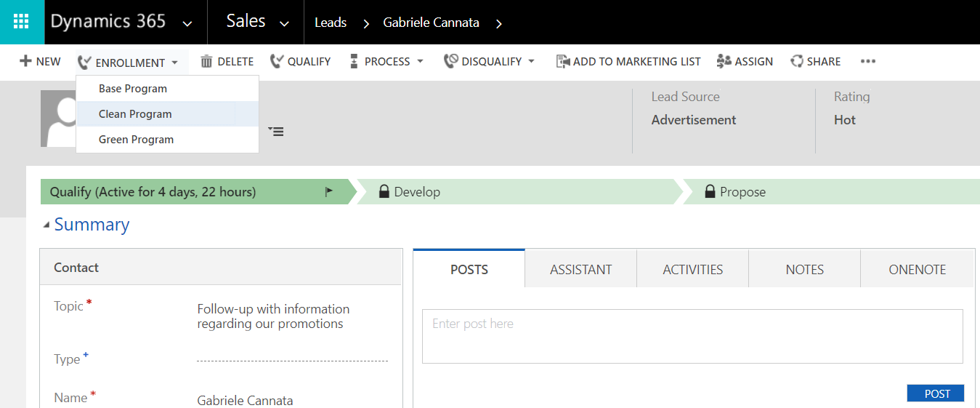The height and width of the screenshot is (408, 980).
Task: Click Add to Marketing List icon
Action: click(x=563, y=62)
